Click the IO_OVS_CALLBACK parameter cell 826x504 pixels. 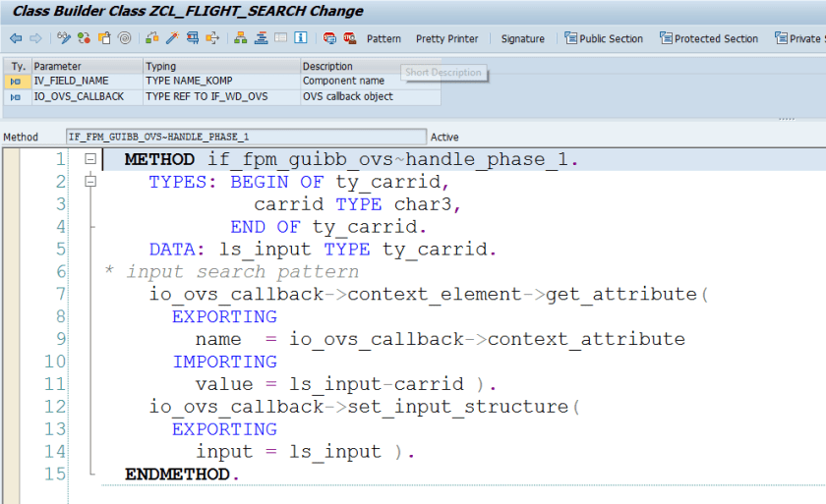tap(79, 96)
